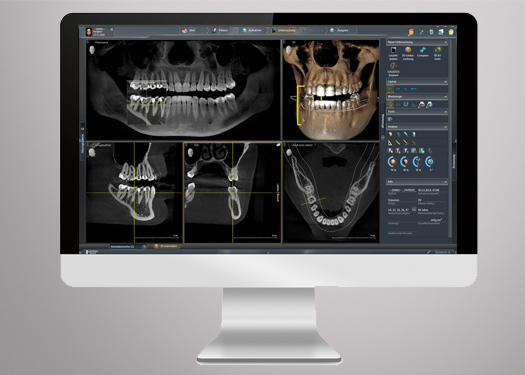This screenshot has height=375, width=525.
Task: Select the U-shaped panoramic curve tool
Action: tap(405, 104)
